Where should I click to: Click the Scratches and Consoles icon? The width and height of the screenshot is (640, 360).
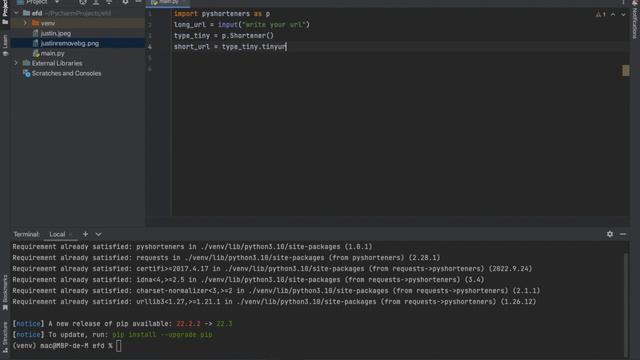click(x=27, y=73)
